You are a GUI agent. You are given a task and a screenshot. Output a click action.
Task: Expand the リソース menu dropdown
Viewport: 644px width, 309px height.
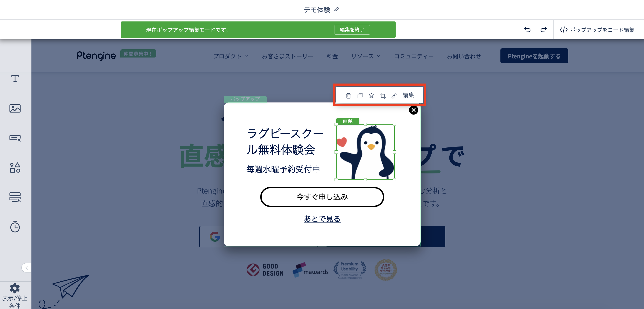pos(366,56)
